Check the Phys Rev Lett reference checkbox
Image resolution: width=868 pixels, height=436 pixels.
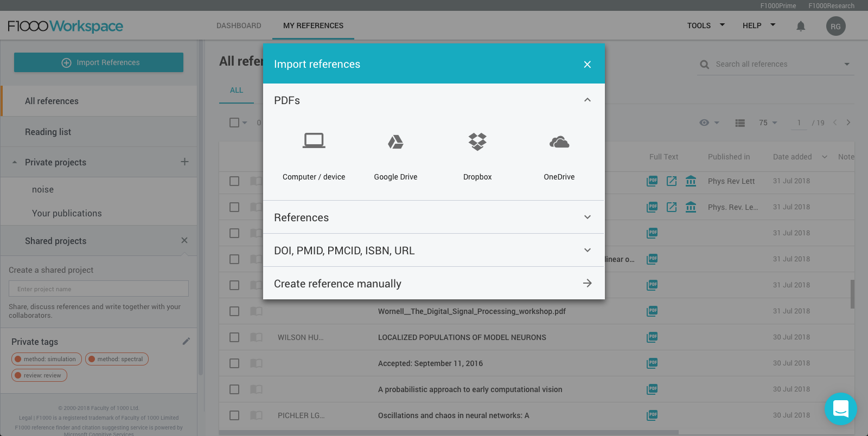tap(234, 181)
